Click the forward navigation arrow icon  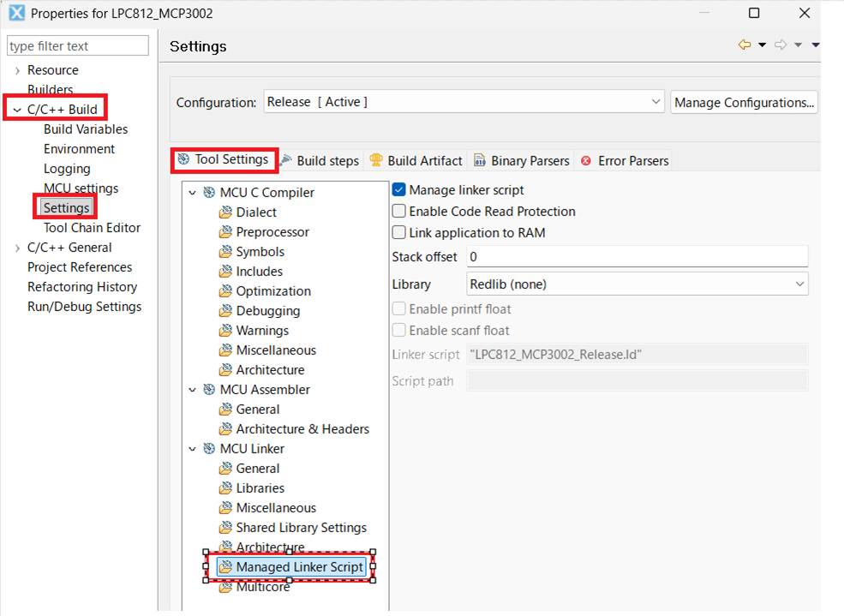(x=780, y=45)
